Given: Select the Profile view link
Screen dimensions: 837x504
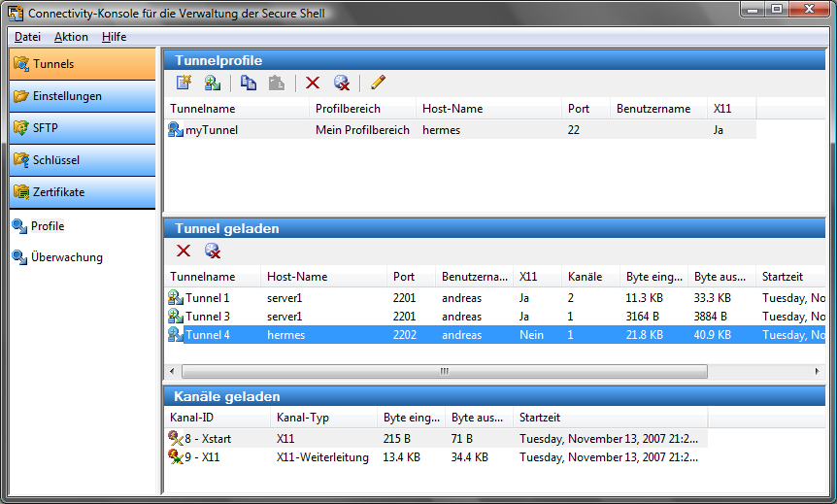Looking at the screenshot, I should tap(48, 226).
